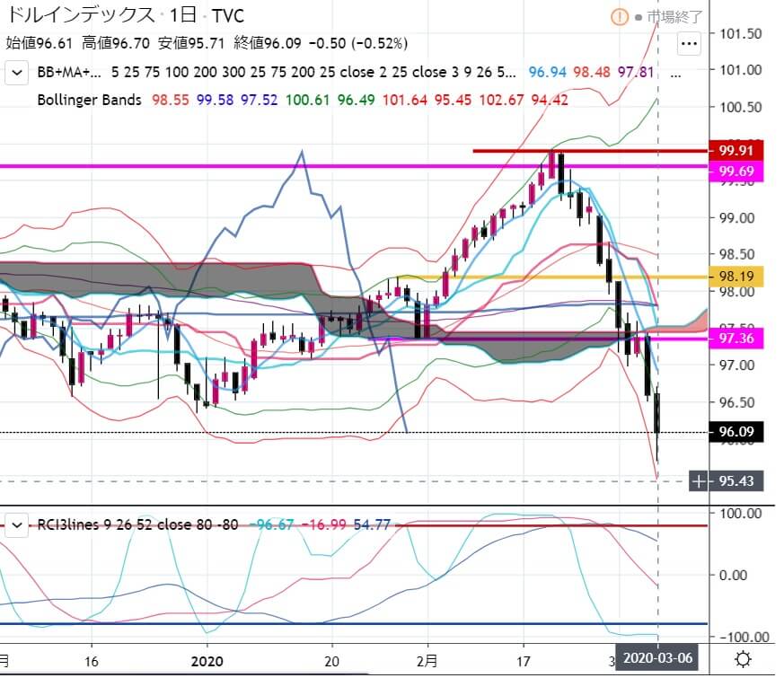Click the red 95.45 Bollinger value
Viewport: 784px width, 678px height.
[x=453, y=101]
